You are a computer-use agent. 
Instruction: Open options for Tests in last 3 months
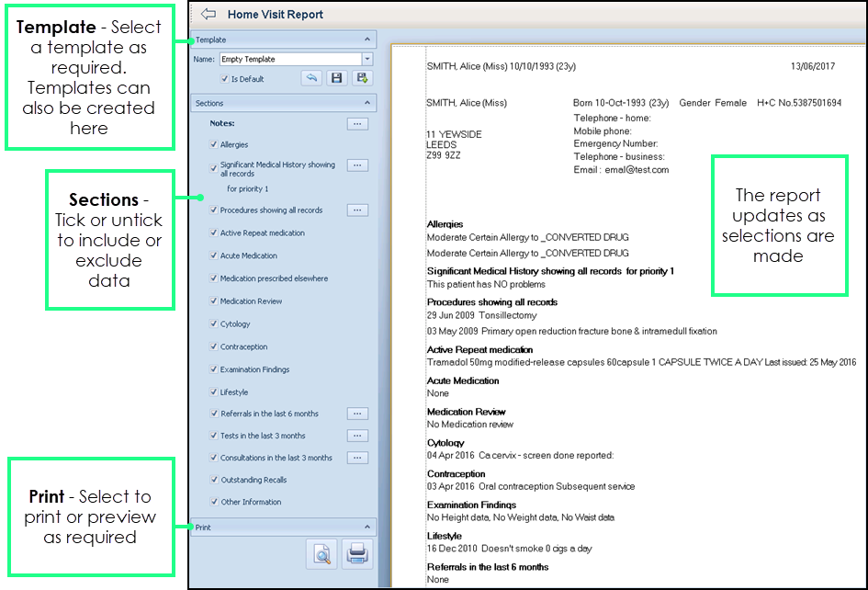(x=357, y=436)
